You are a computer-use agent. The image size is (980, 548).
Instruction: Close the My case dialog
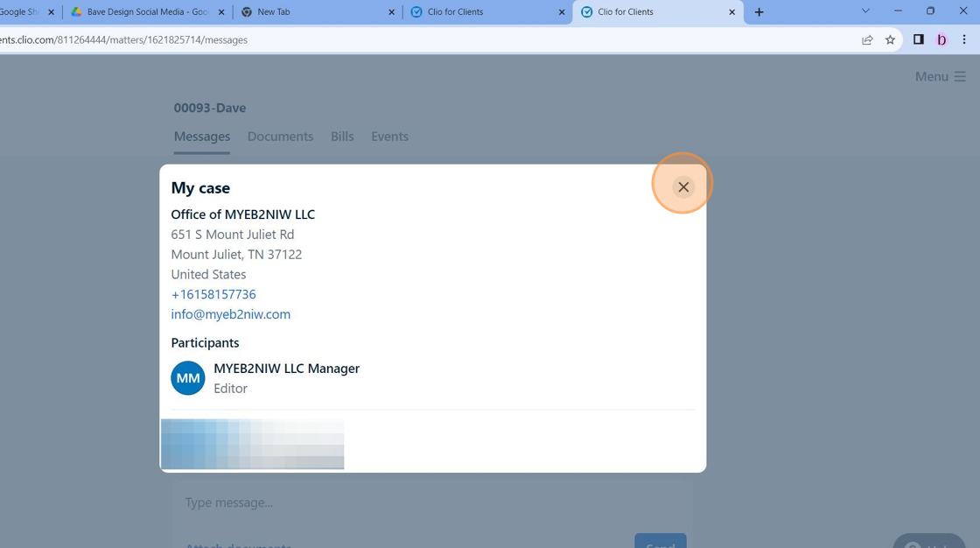(683, 187)
